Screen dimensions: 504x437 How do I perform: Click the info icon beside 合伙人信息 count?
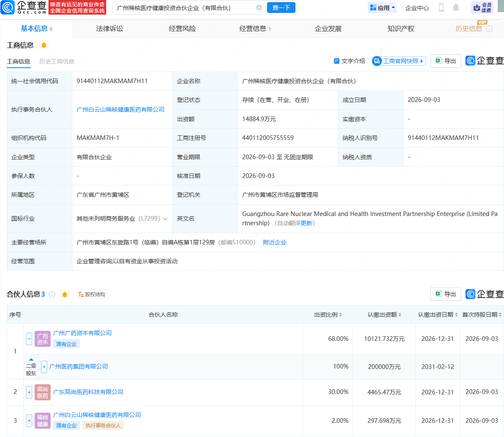point(52,295)
